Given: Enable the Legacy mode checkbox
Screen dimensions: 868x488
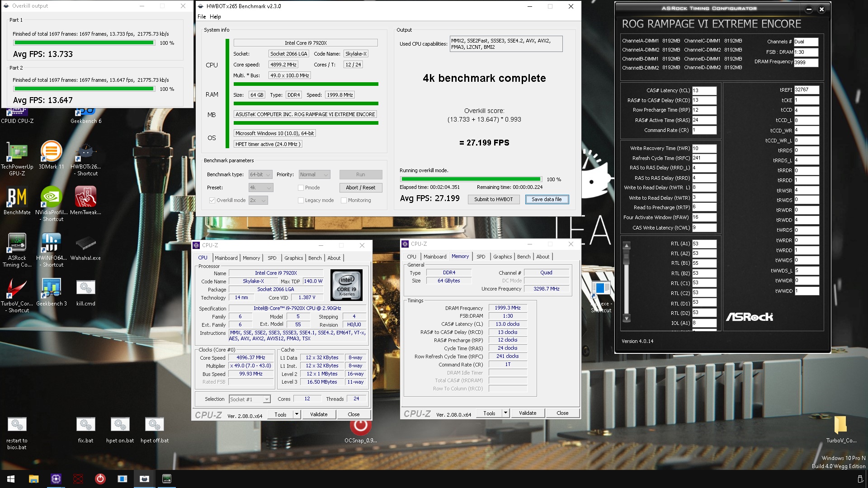Looking at the screenshot, I should tap(301, 200).
